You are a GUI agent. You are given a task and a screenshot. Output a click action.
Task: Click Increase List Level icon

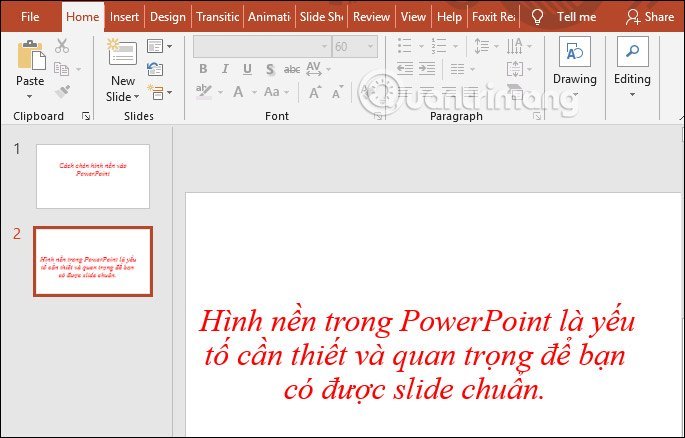click(427, 69)
